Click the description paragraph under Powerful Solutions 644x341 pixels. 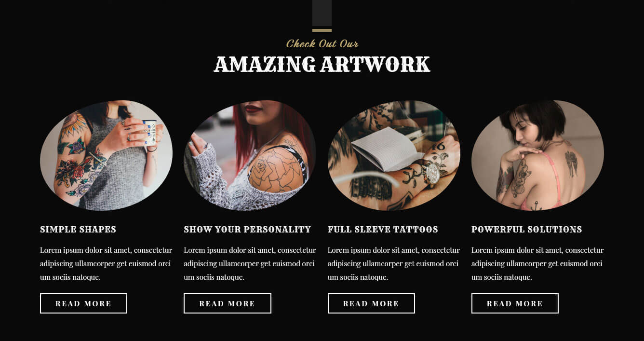537,264
